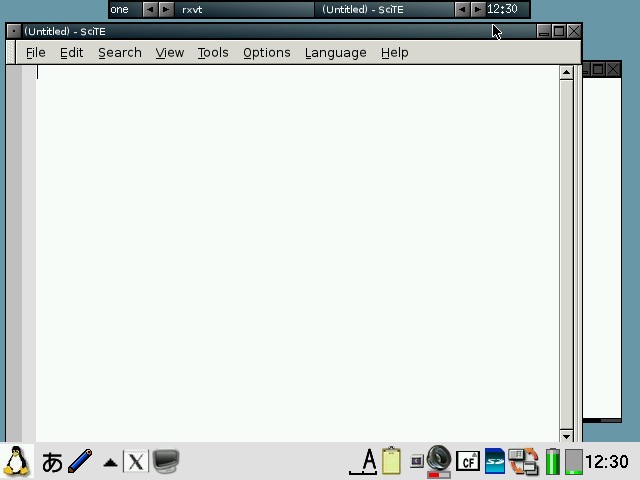Click the desktop monitor icon in taskbar
The width and height of the screenshot is (640, 480).
click(x=166, y=461)
